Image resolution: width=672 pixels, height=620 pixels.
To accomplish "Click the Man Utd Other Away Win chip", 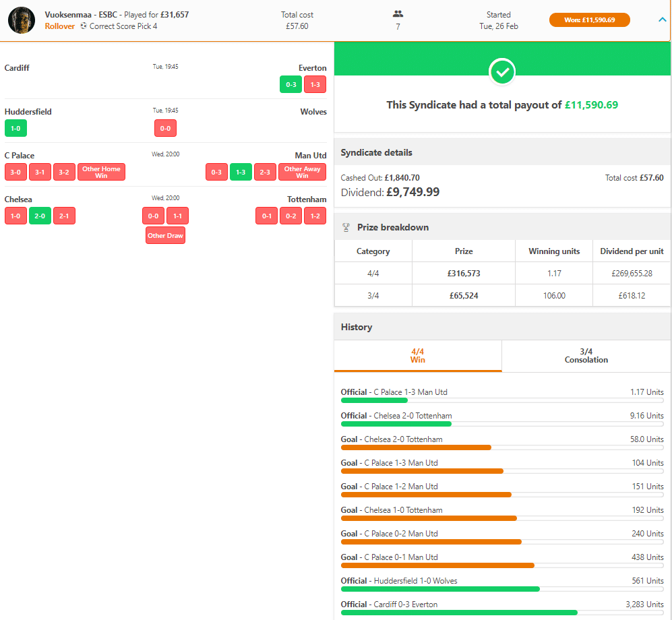I will click(x=302, y=172).
